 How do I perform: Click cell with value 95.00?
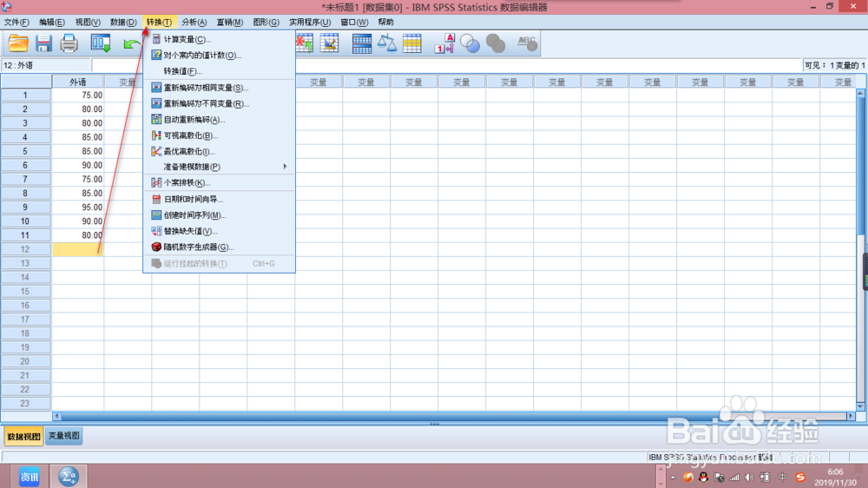[x=78, y=208]
